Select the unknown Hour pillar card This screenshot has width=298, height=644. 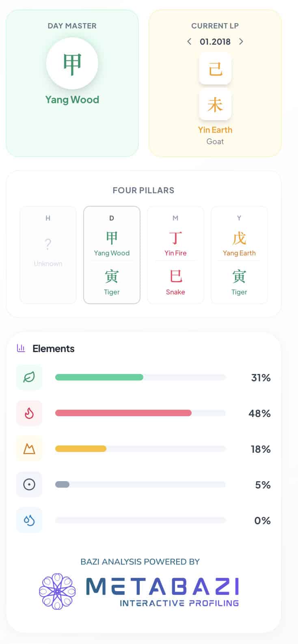[x=48, y=255]
